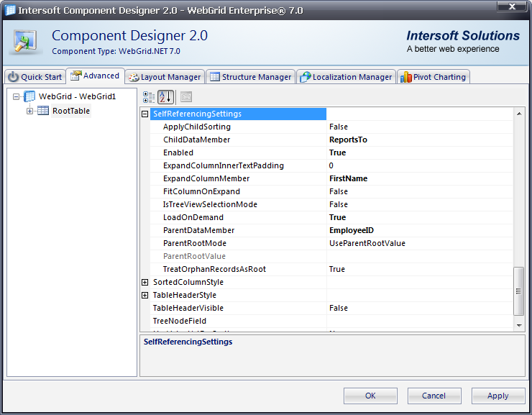Click the Intersoft Solutions logo text
This screenshot has height=415, width=532.
coord(463,36)
